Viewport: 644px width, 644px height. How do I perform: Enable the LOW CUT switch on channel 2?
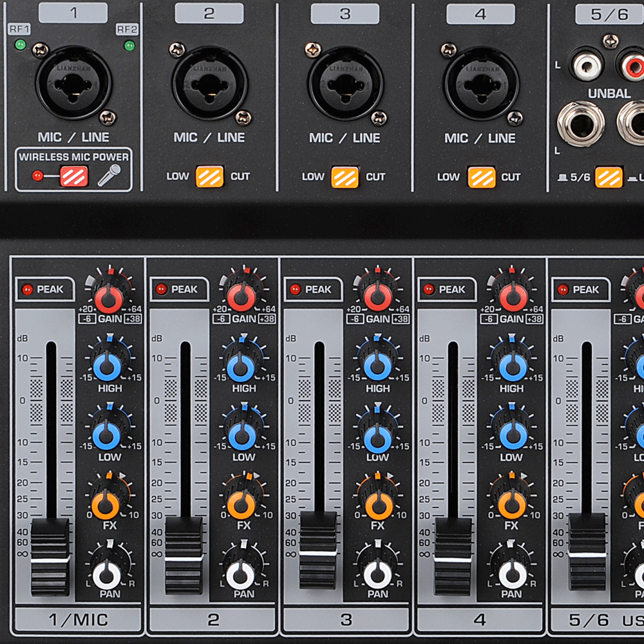pos(209,176)
